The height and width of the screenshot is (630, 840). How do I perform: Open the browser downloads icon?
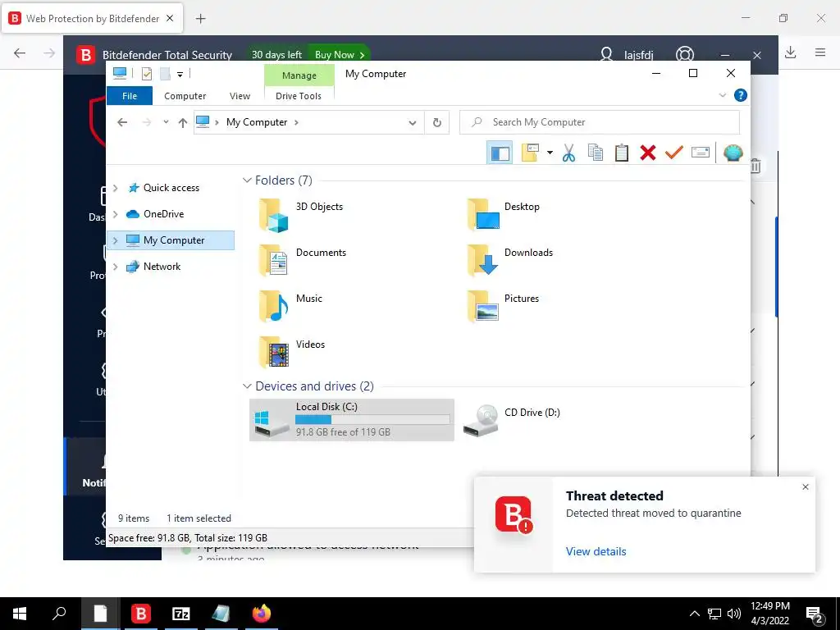pos(790,52)
